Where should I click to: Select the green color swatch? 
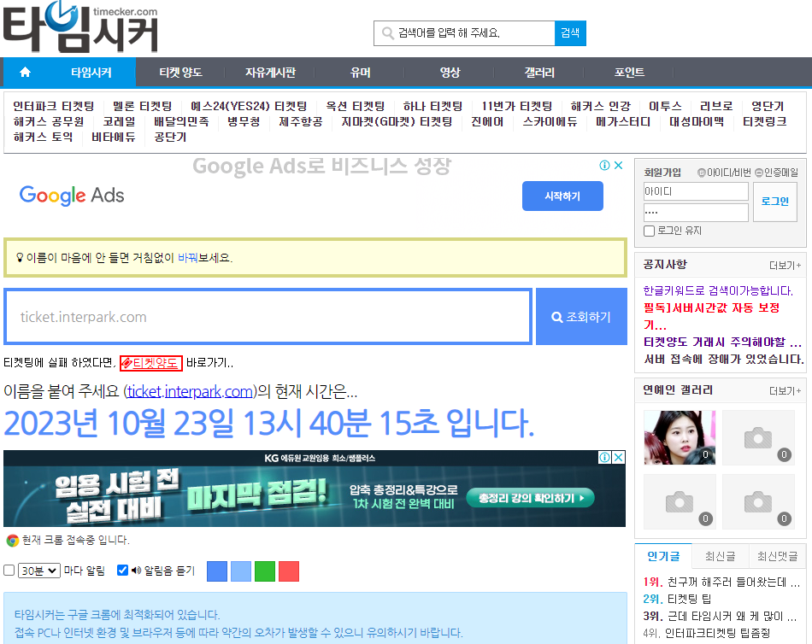point(265,571)
